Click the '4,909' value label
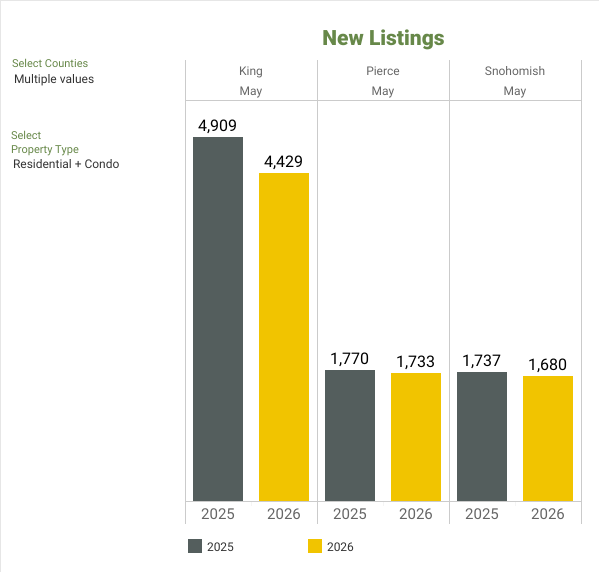This screenshot has width=599, height=572. coord(217,126)
